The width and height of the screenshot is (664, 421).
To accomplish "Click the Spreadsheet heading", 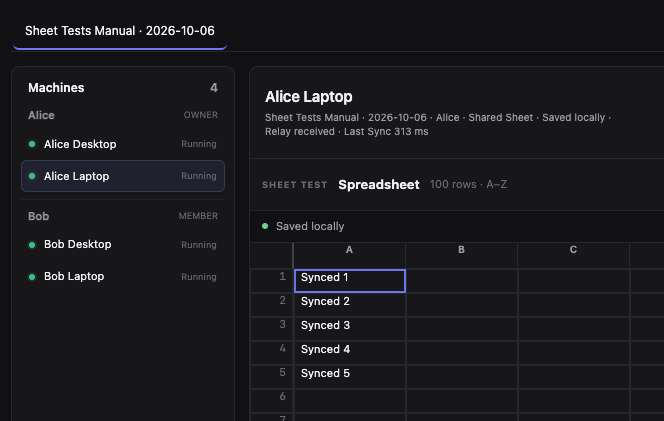I will tap(379, 185).
